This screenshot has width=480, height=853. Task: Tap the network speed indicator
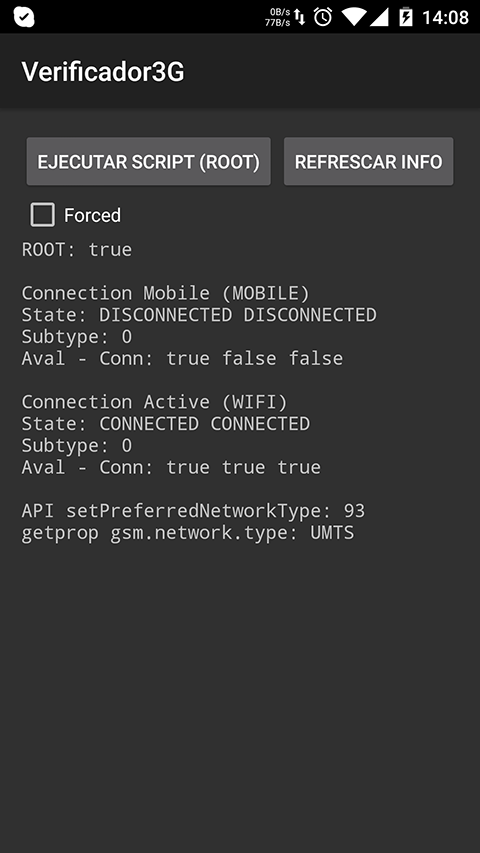(278, 17)
